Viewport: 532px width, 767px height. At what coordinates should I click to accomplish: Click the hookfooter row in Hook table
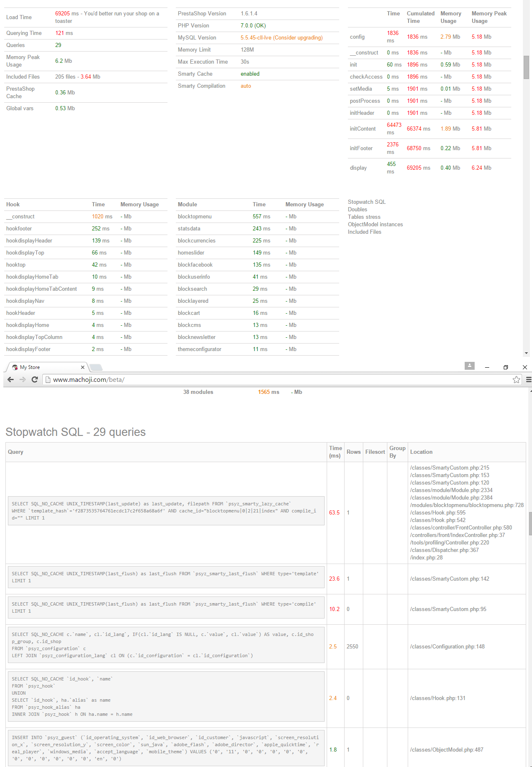[x=86, y=229]
